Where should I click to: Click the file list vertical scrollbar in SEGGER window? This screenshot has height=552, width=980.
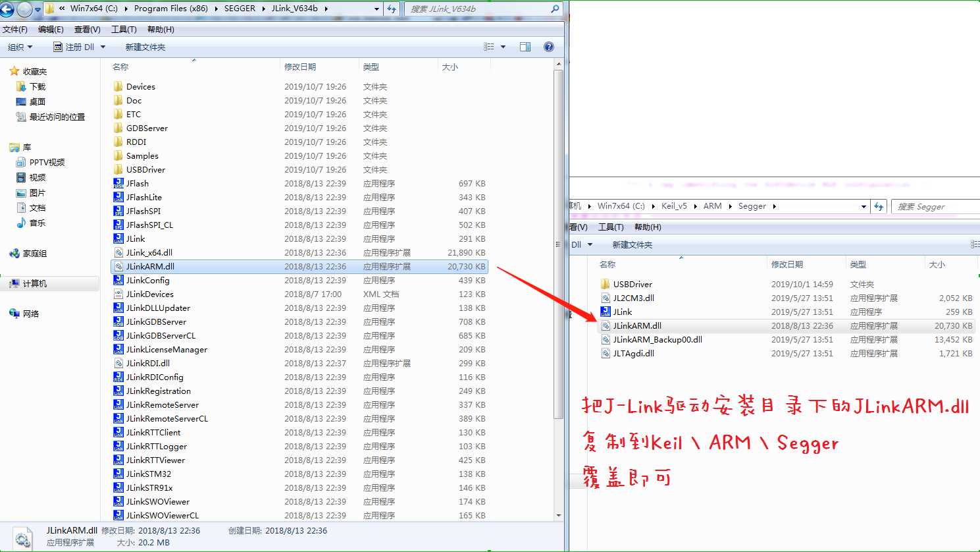[x=559, y=244]
